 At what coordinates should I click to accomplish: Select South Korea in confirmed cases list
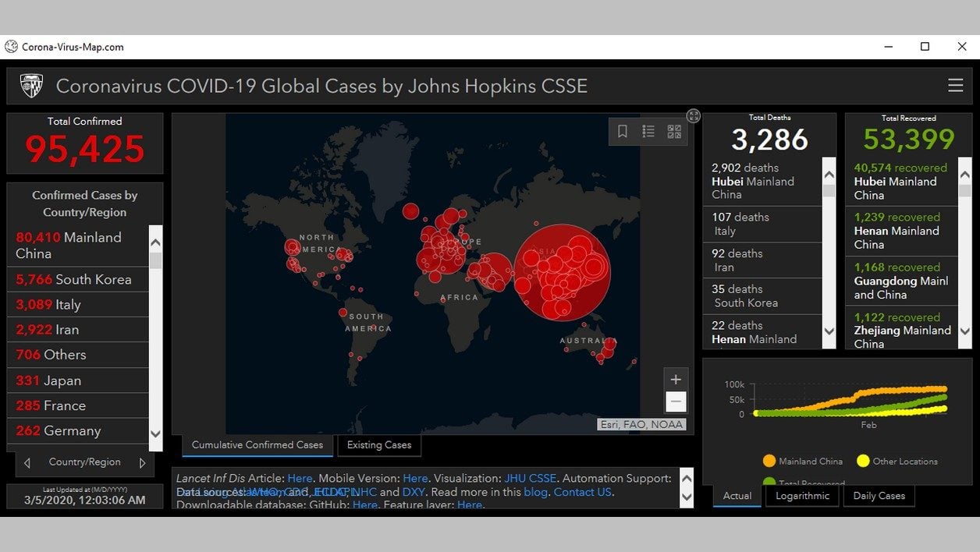pos(78,279)
